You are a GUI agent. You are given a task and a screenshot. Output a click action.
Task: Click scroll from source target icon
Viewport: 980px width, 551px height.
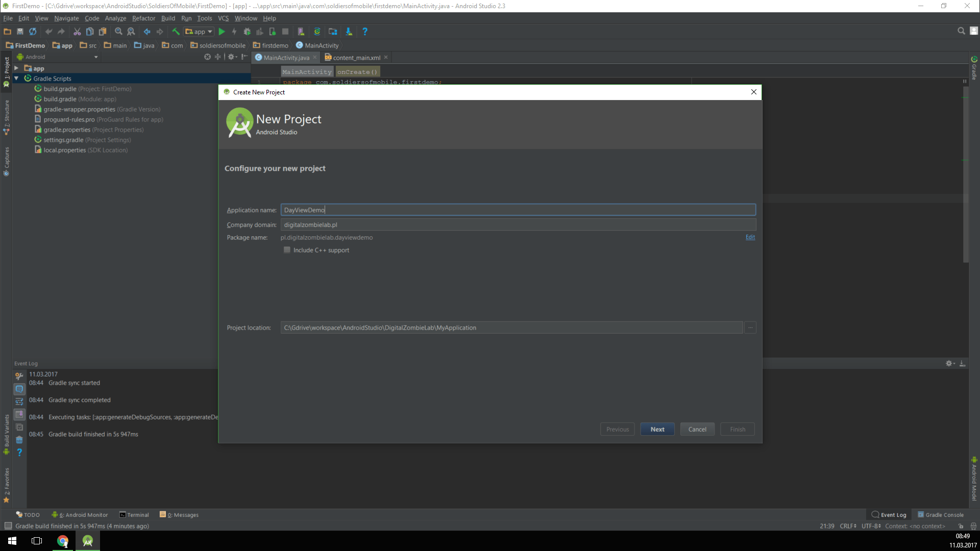207,57
